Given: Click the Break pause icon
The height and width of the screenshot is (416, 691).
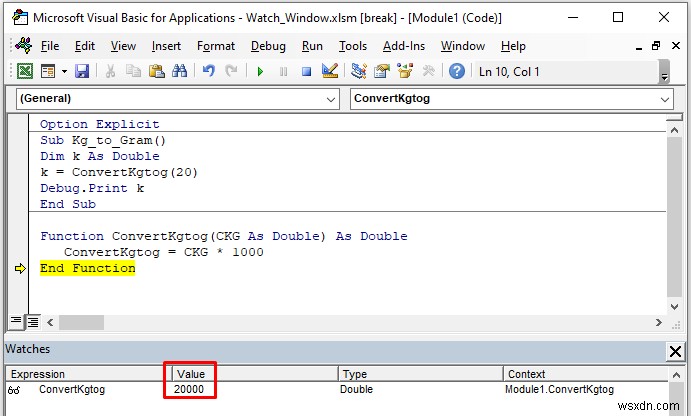Looking at the screenshot, I should click(x=283, y=71).
